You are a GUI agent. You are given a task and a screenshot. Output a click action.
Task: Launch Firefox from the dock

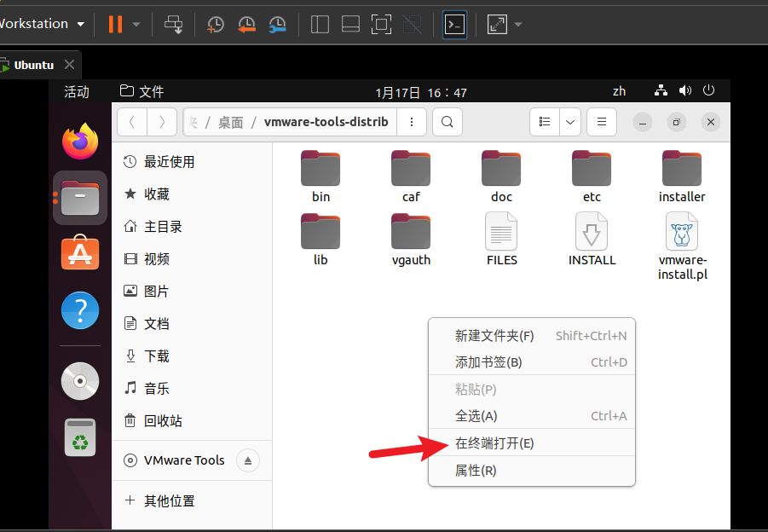click(x=80, y=141)
